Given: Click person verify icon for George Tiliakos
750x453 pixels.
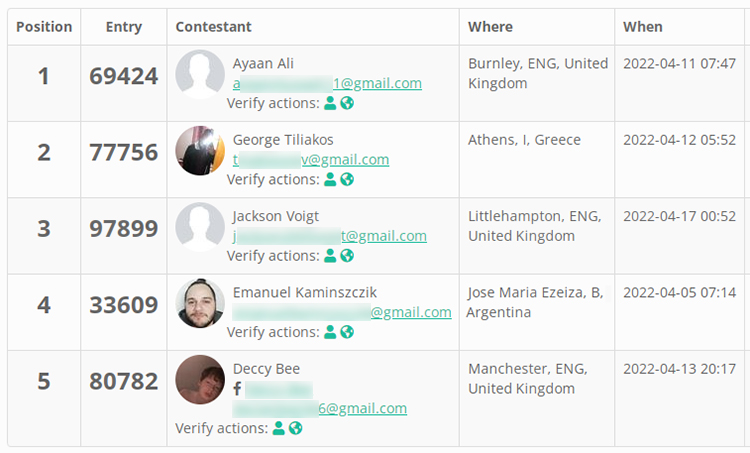Looking at the screenshot, I should point(330,179).
